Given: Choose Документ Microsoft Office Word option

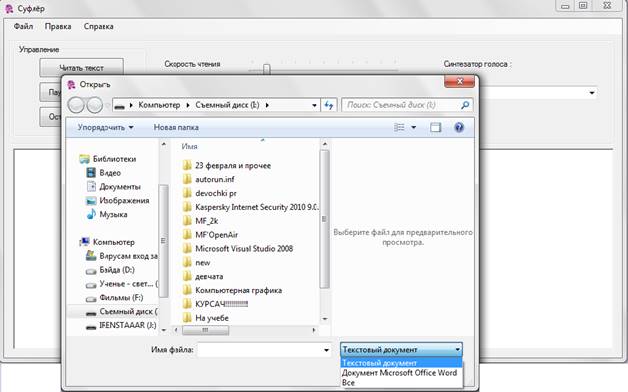Looking at the screenshot, I should tap(401, 373).
